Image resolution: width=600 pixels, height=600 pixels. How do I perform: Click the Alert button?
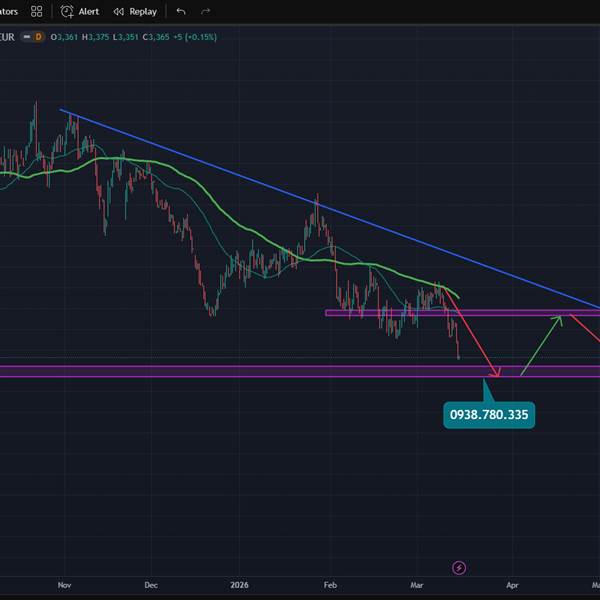80,11
